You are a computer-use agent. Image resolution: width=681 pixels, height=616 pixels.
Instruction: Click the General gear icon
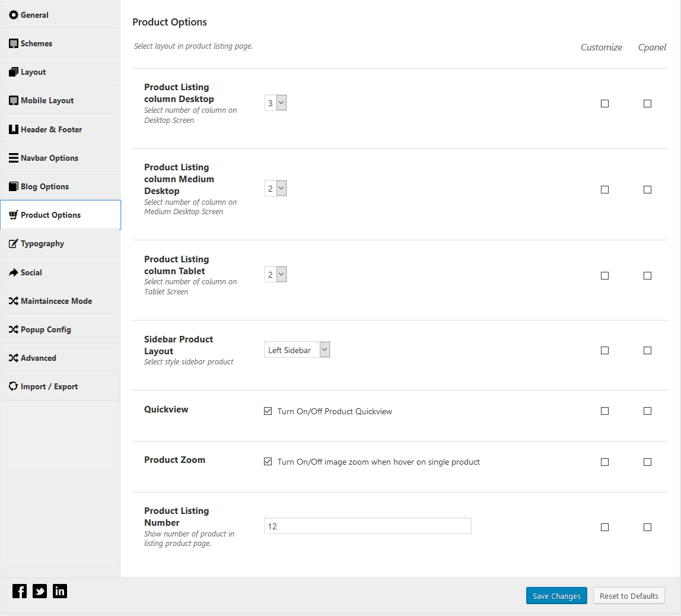coord(14,15)
